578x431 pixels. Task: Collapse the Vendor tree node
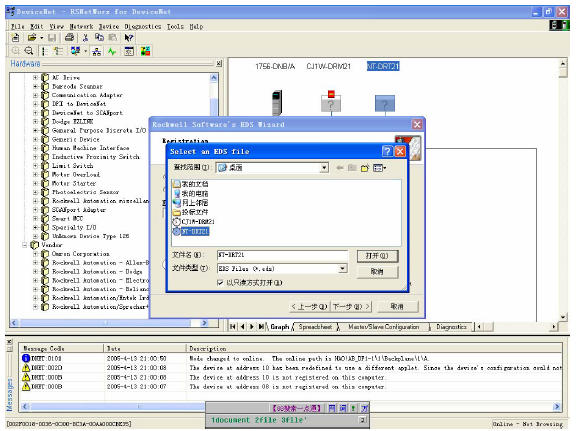tap(25, 245)
